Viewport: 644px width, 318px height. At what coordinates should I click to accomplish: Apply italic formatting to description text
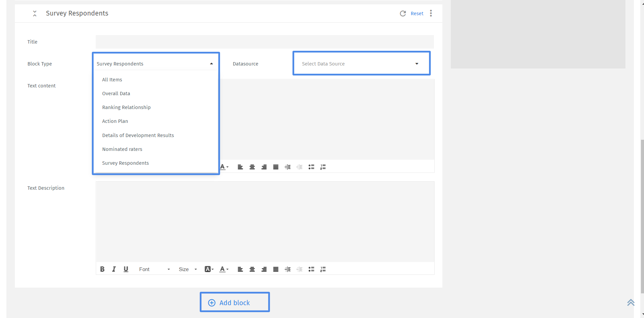pos(114,269)
